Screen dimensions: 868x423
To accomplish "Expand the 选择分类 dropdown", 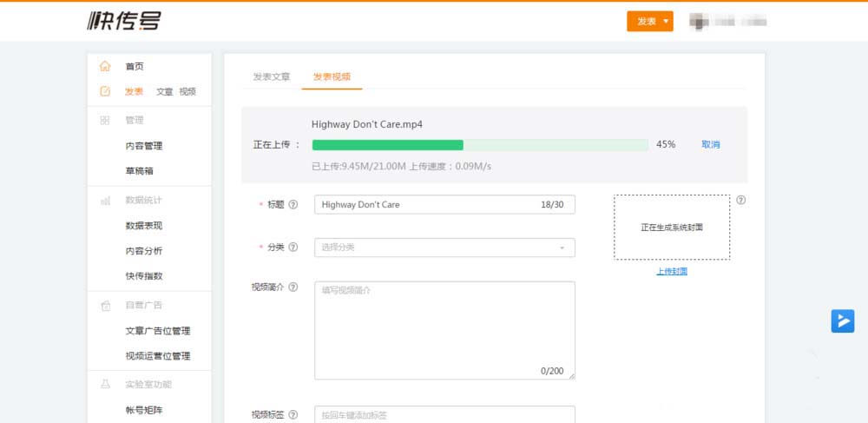I will [x=444, y=248].
